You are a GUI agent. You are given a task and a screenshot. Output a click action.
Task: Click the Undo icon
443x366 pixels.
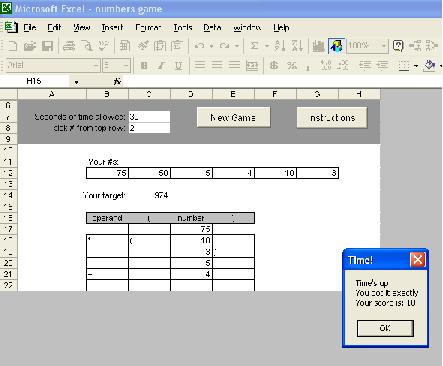pyautogui.click(x=199, y=46)
